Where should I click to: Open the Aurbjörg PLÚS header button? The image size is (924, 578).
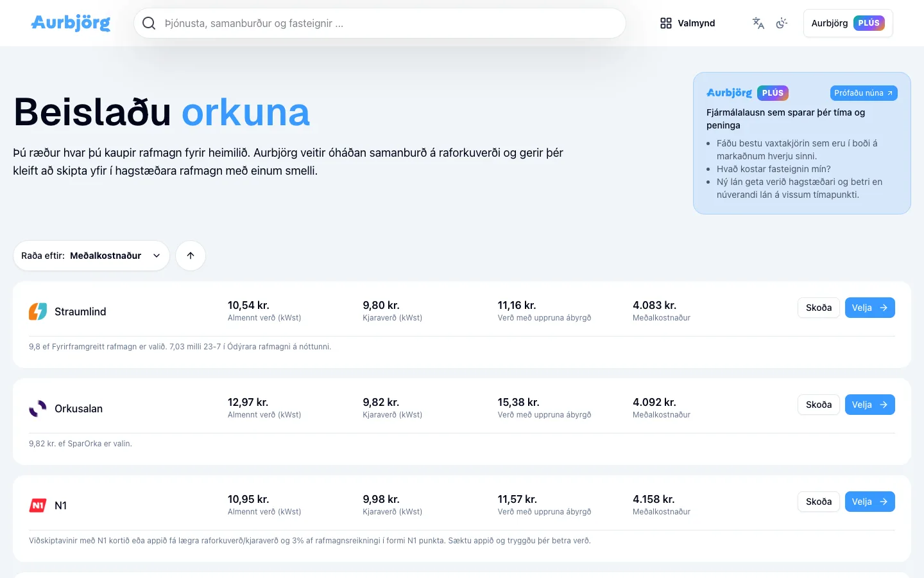pos(848,23)
